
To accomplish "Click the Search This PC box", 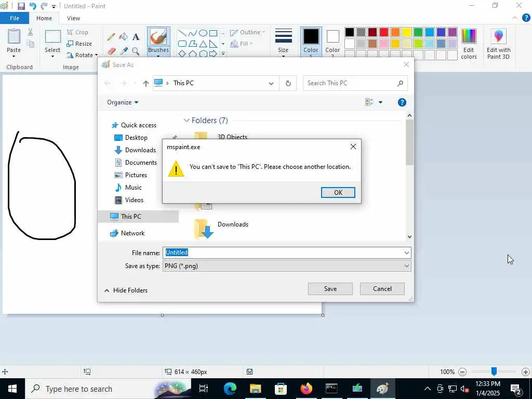I will 355,83.
